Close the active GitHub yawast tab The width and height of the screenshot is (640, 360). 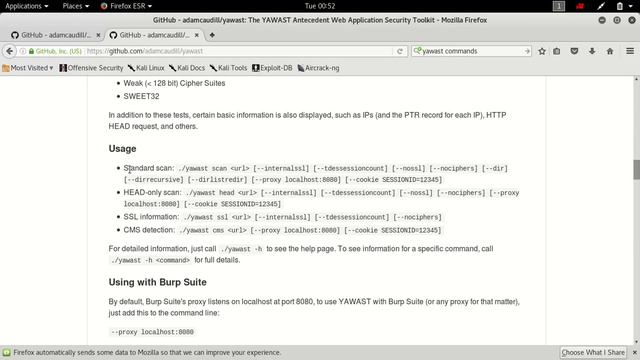[197, 35]
